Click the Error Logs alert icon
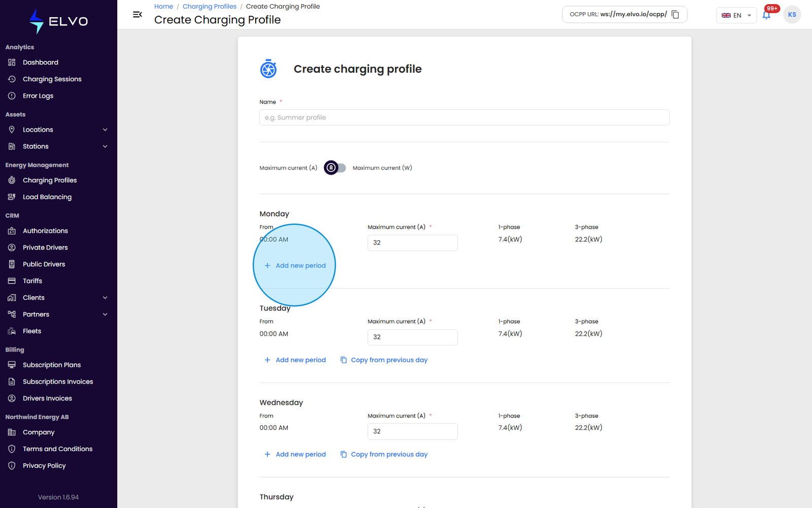This screenshot has width=812, height=508. tap(12, 96)
